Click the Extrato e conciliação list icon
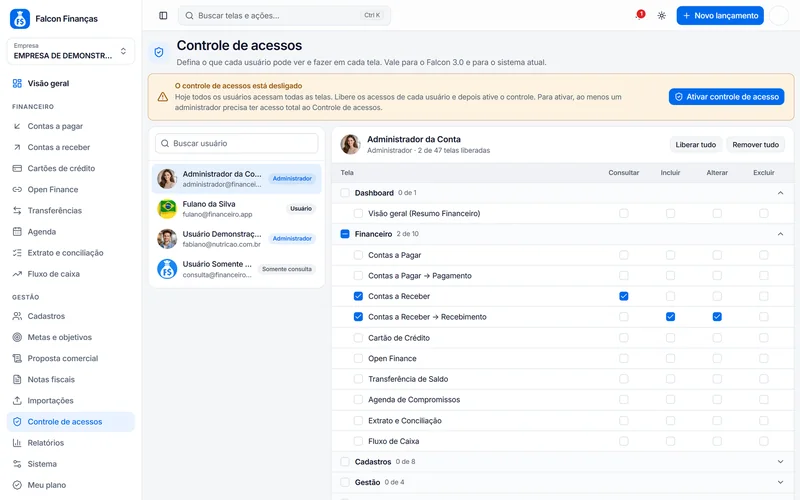This screenshot has height=500, width=800. [17, 253]
